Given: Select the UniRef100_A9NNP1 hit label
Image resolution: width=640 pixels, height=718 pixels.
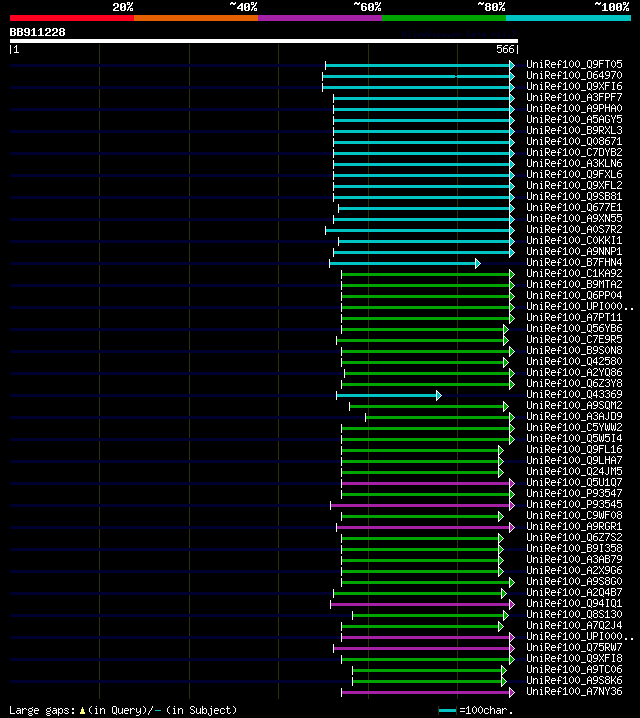Looking at the screenshot, I should 574,251.
